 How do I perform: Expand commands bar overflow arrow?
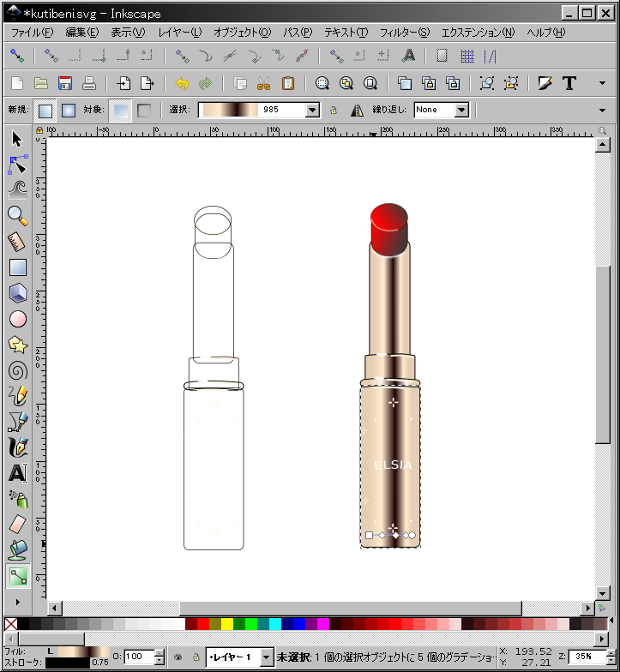click(x=602, y=83)
